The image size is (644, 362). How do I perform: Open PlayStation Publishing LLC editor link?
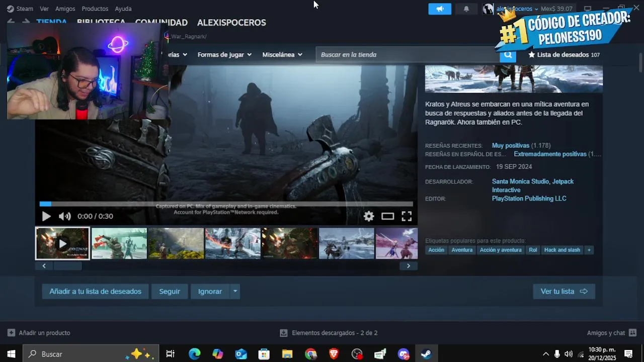click(529, 199)
